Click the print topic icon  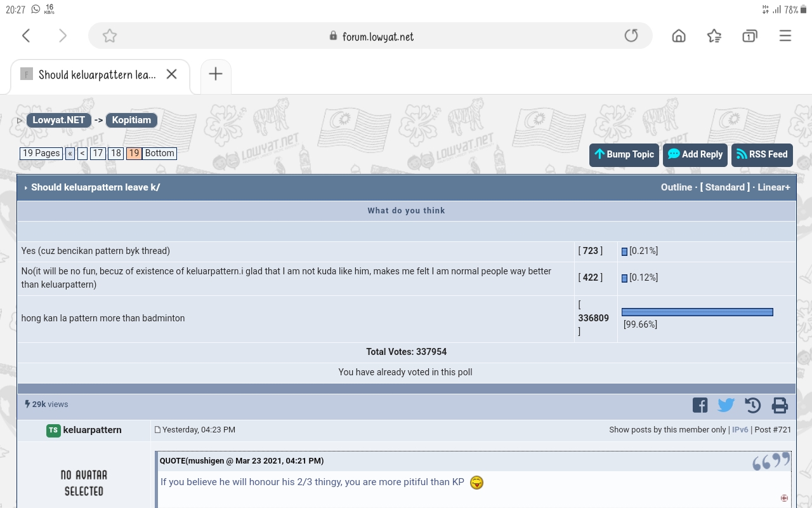coord(780,405)
